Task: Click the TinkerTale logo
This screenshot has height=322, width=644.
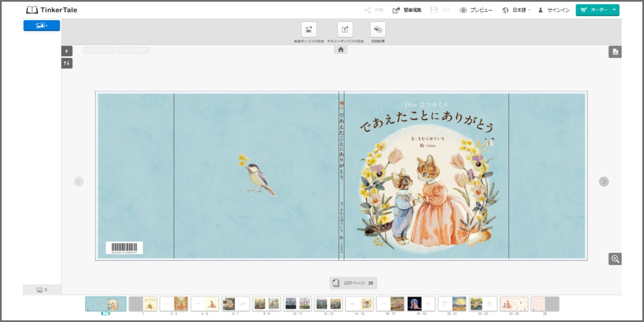Action: pyautogui.click(x=52, y=10)
